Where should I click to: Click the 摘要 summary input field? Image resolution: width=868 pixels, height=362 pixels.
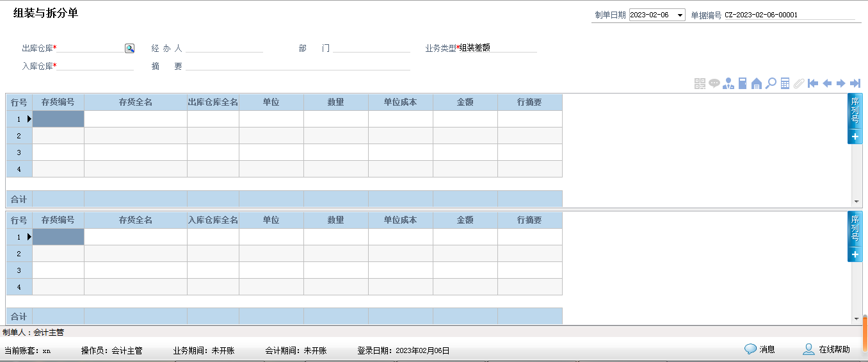pos(298,65)
